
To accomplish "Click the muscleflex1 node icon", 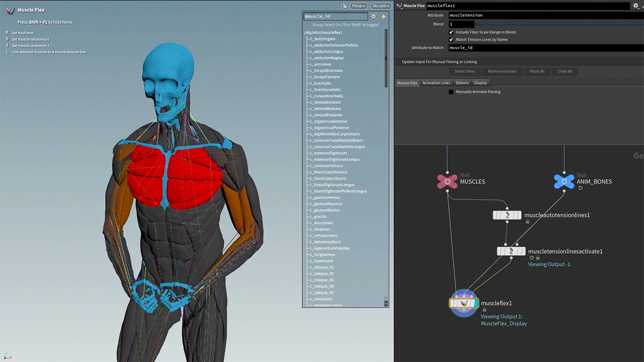I will 463,303.
